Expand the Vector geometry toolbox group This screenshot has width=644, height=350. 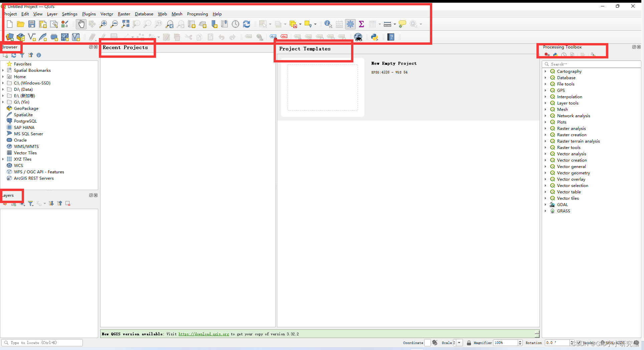click(545, 173)
